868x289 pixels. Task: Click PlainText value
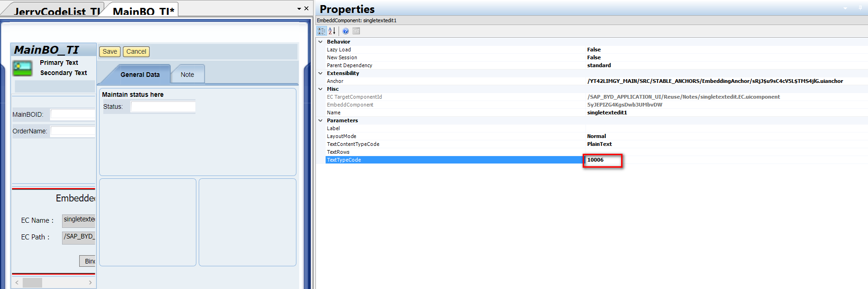pos(599,144)
